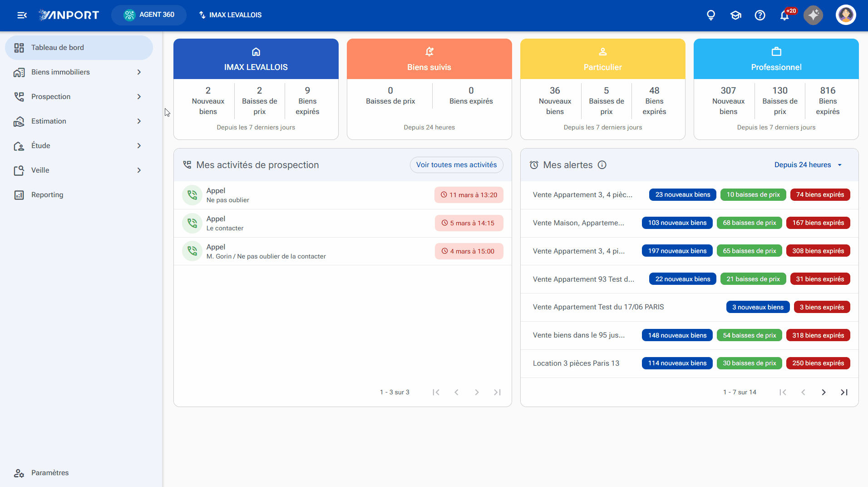Open the graduation cap training icon
Screen dimensions: 868x487
735,15
